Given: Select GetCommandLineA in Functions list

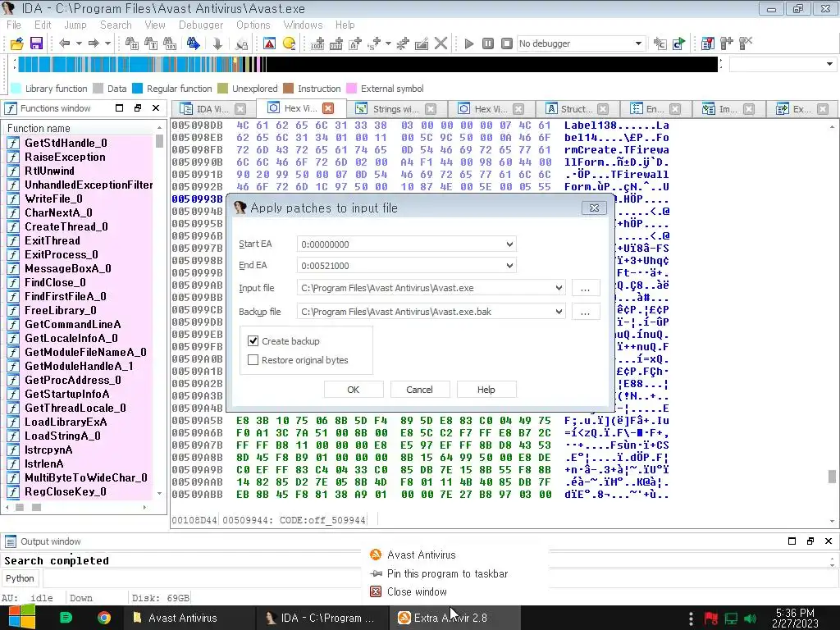Looking at the screenshot, I should pyautogui.click(x=72, y=324).
